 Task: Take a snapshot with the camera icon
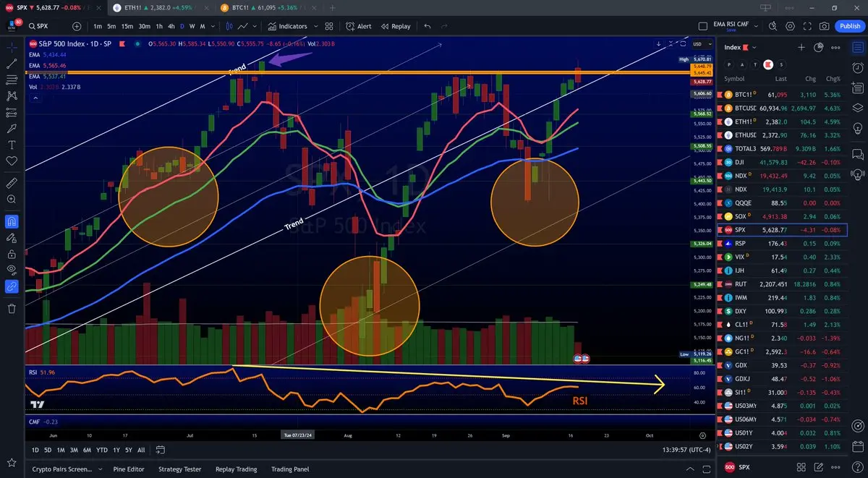[x=825, y=26]
